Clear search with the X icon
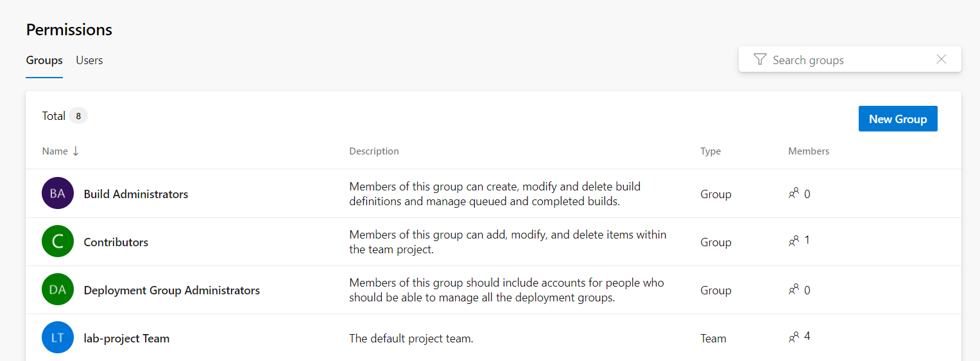 click(941, 59)
